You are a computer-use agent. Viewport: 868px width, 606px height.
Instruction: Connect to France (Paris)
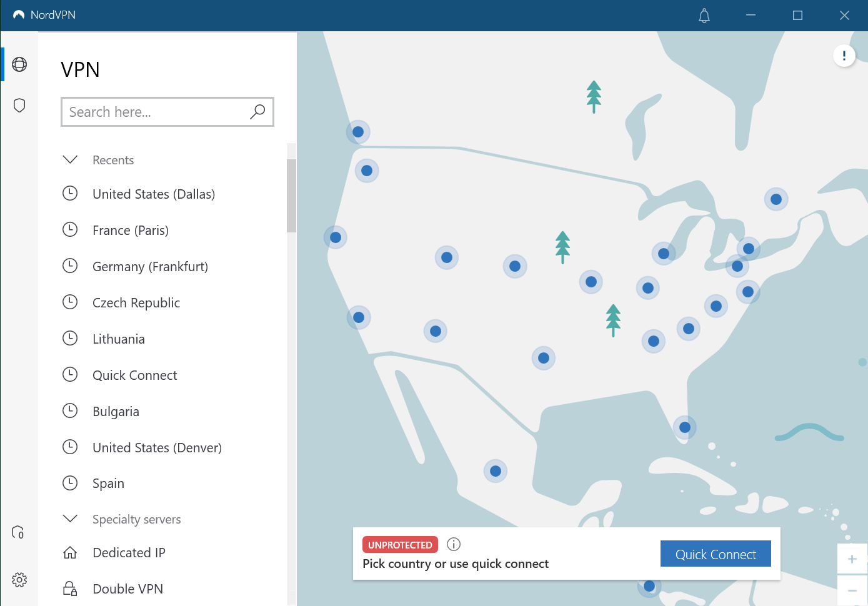tap(131, 231)
